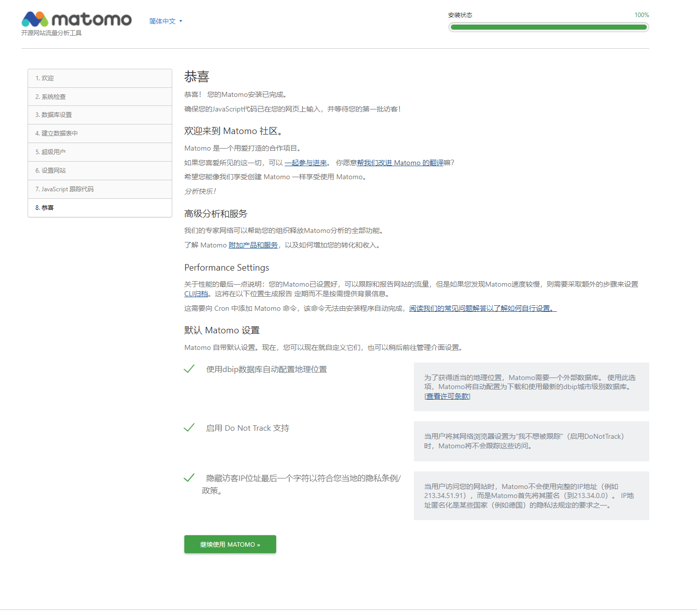This screenshot has height=616, width=697.
Task: Click the 开源网站流量分析工具 tagline
Action: pyautogui.click(x=51, y=33)
